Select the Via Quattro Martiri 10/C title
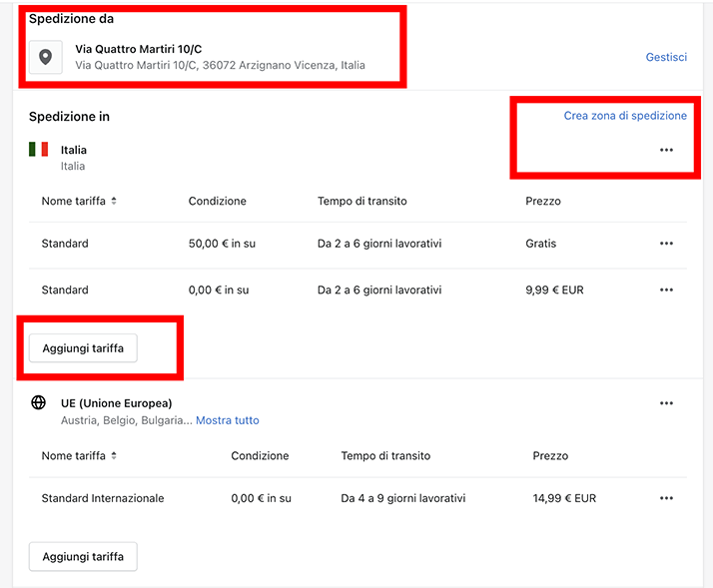The width and height of the screenshot is (713, 588). pyautogui.click(x=138, y=49)
